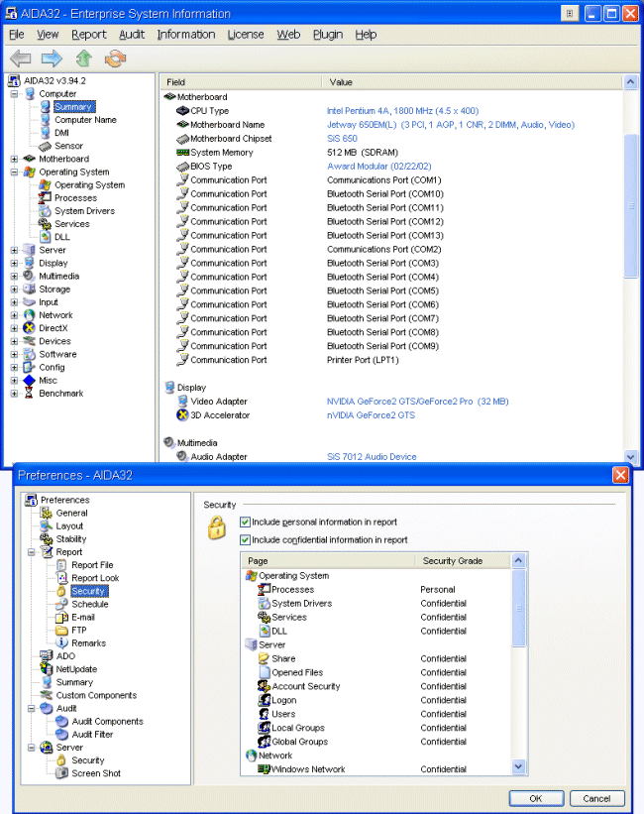Image resolution: width=644 pixels, height=814 pixels.
Task: Click the Field column header
Action: [x=242, y=82]
